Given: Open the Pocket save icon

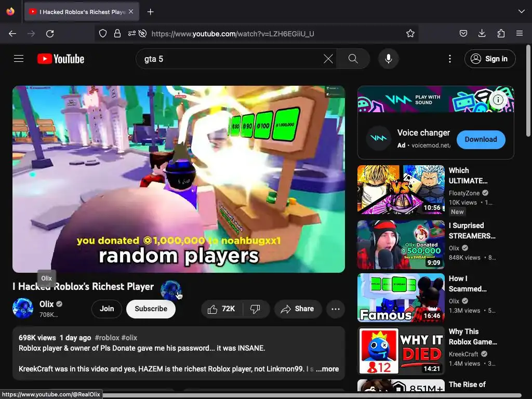Looking at the screenshot, I should pyautogui.click(x=463, y=33).
